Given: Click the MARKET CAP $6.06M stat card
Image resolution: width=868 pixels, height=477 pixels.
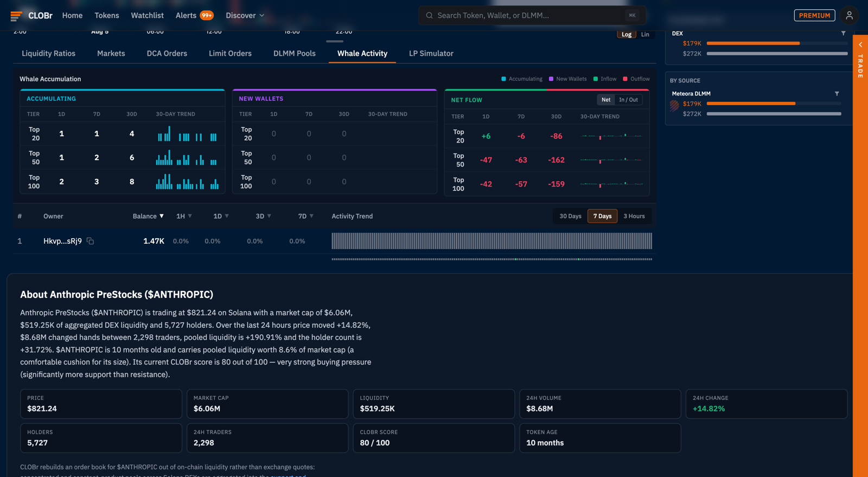Looking at the screenshot, I should [267, 404].
